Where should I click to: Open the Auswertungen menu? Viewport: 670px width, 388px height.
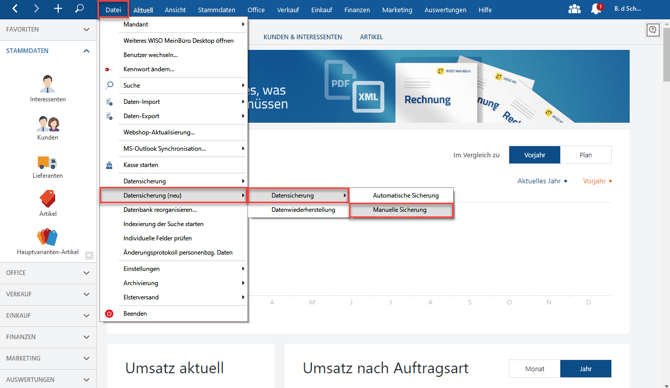pyautogui.click(x=445, y=10)
